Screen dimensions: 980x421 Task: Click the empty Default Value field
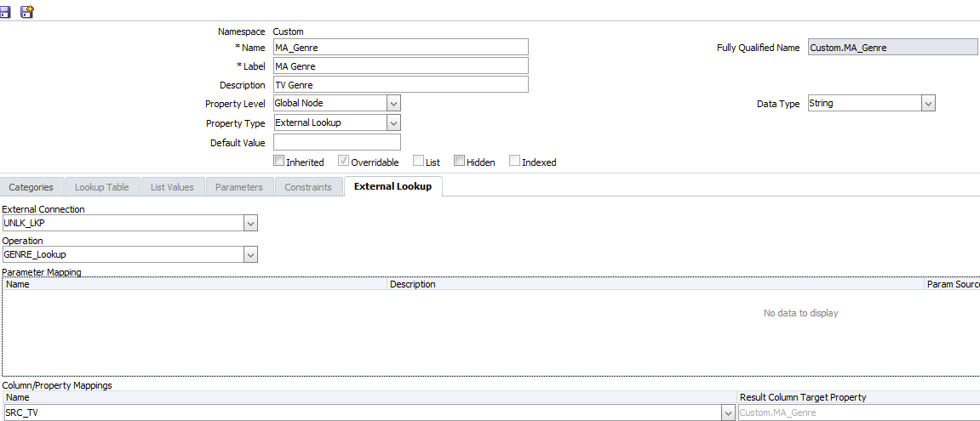tap(336, 143)
